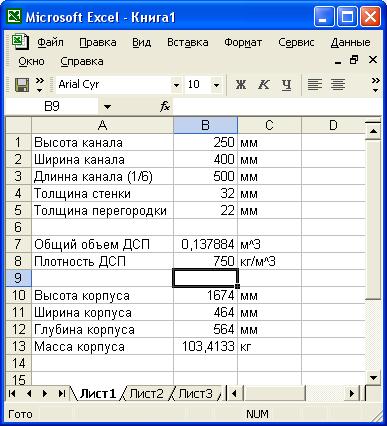Toggle underline formatting (Ч)
The height and width of the screenshot is (426, 387).
[x=286, y=85]
